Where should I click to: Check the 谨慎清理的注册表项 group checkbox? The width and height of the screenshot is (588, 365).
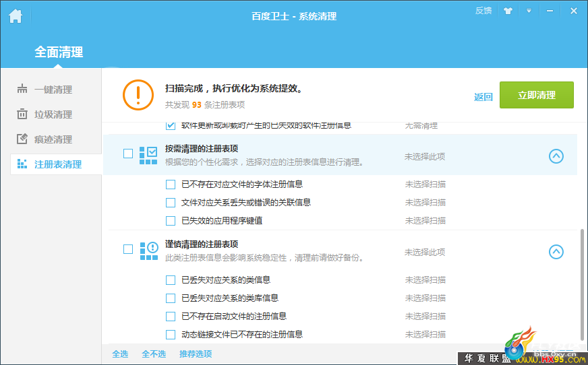128,249
